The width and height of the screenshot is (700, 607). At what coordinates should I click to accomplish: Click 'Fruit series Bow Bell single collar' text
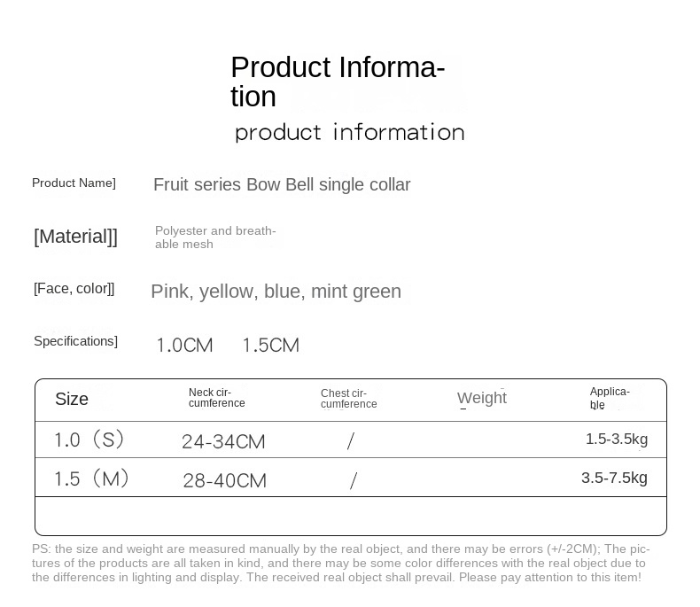282,184
